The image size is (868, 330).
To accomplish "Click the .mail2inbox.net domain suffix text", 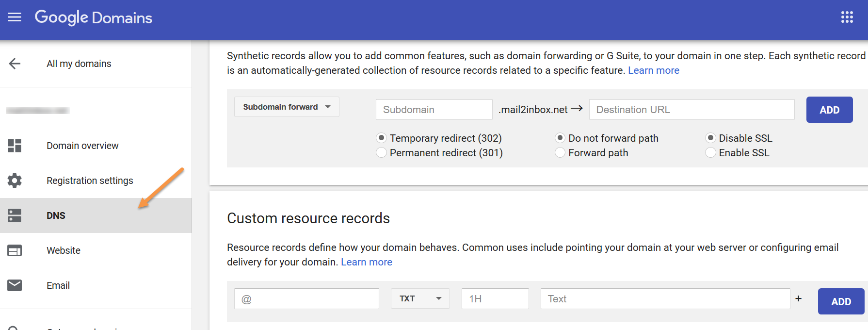I will point(533,110).
